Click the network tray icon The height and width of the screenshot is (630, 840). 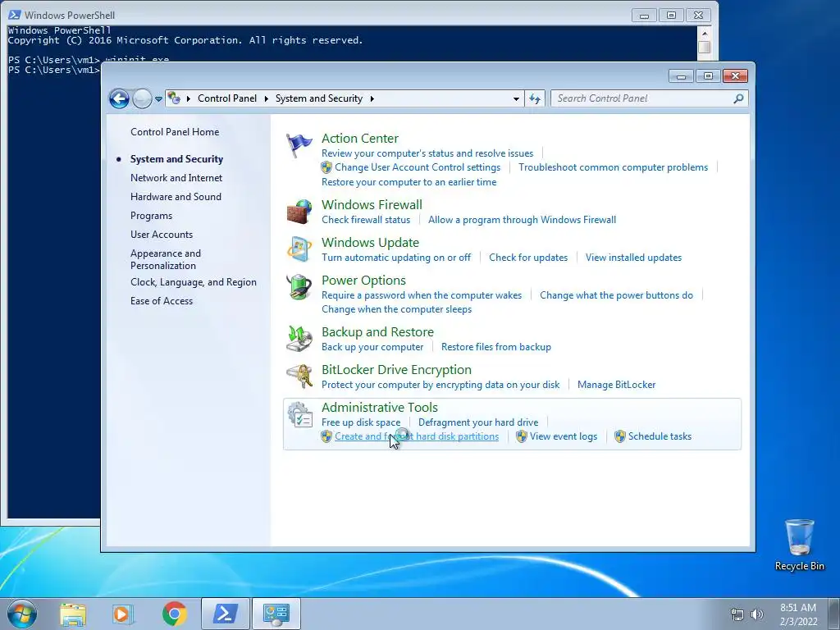click(737, 614)
